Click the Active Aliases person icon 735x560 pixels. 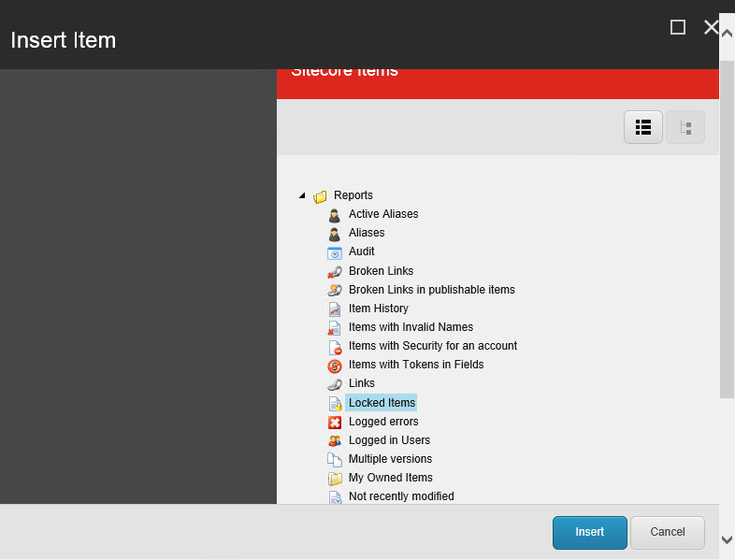[334, 216]
